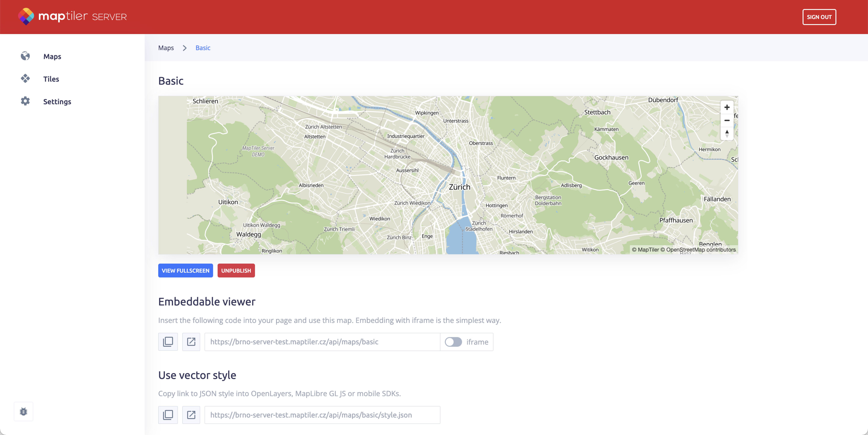Open the Tiles menu item
The image size is (868, 435).
pos(51,79)
